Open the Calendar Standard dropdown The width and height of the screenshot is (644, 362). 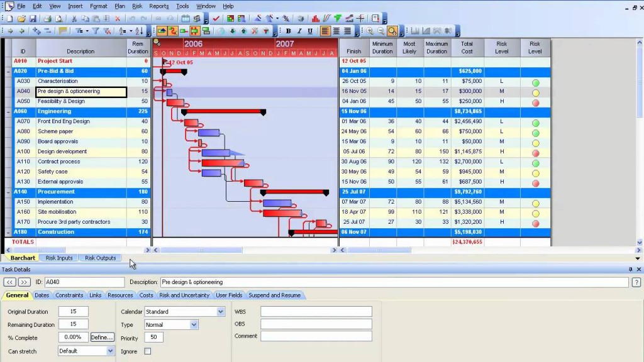tap(221, 312)
